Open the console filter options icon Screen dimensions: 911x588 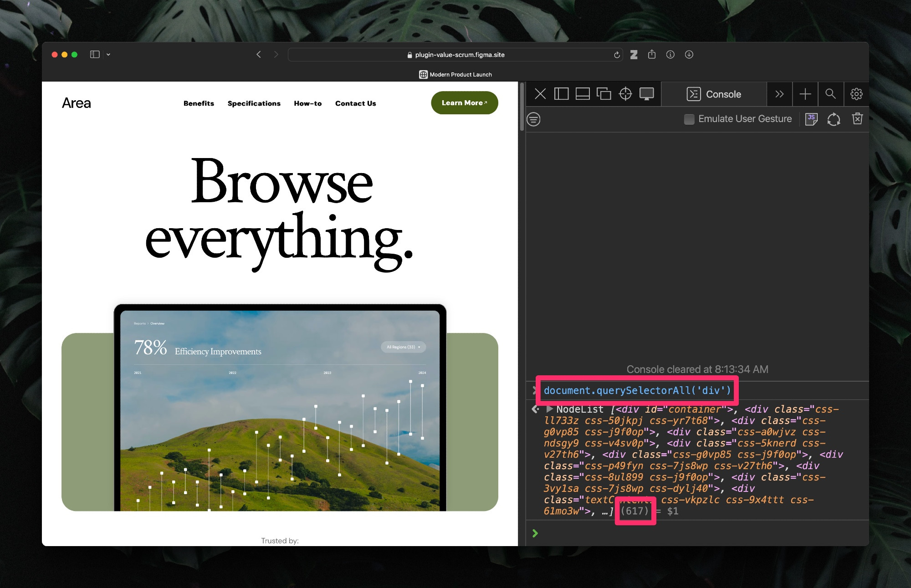click(534, 119)
